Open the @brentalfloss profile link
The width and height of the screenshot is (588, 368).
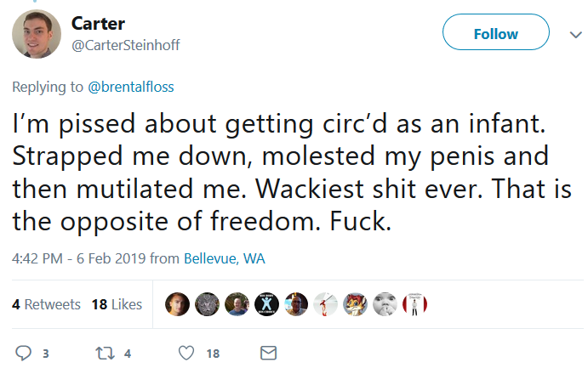[131, 86]
